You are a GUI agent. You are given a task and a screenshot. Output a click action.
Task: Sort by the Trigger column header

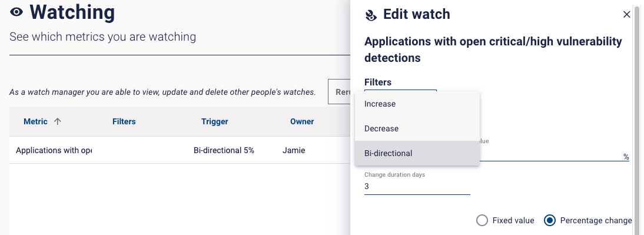click(215, 121)
